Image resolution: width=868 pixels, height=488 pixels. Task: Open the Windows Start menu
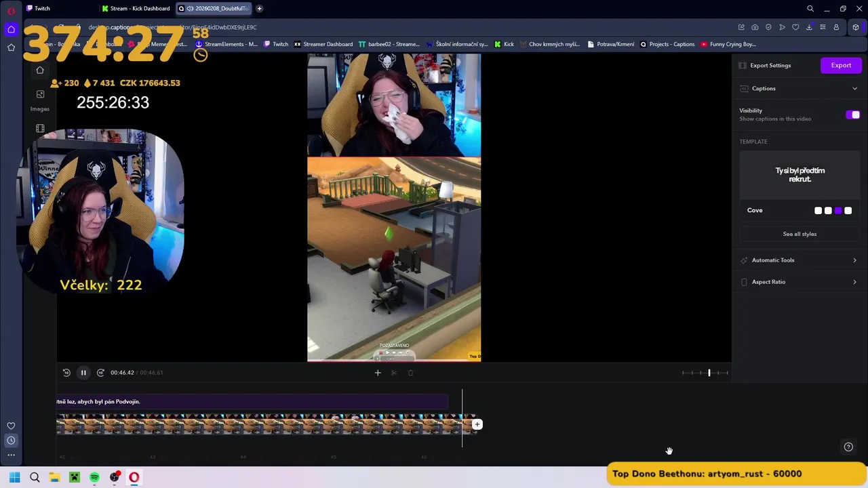point(15,477)
